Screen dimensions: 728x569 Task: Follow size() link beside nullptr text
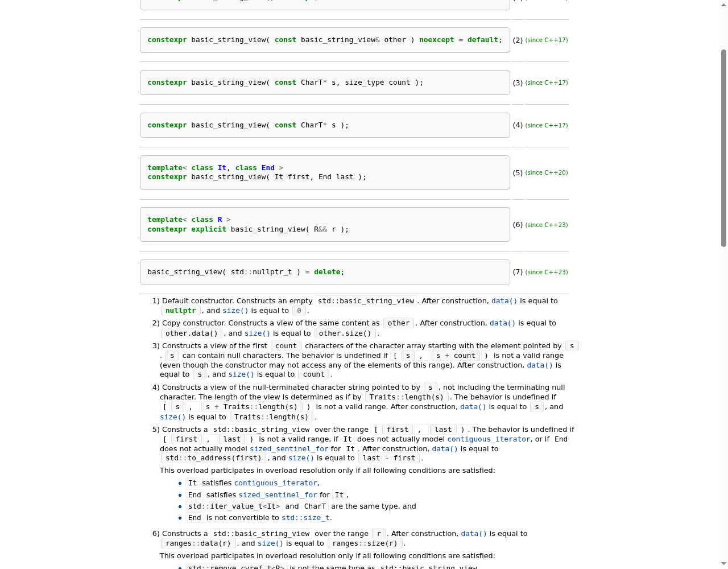tap(235, 311)
